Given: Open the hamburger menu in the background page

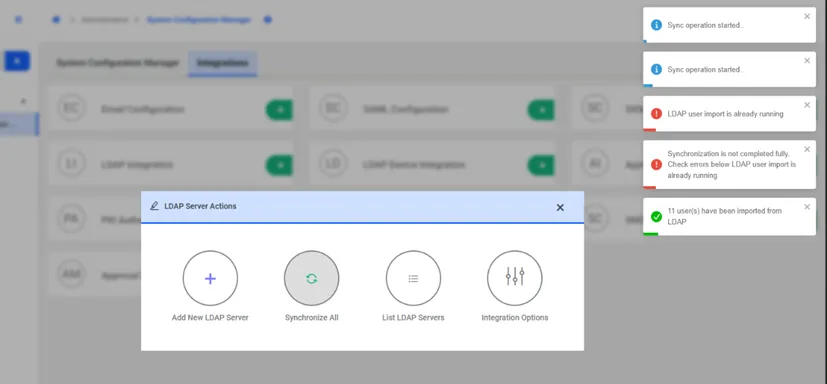Looking at the screenshot, I should 18,20.
